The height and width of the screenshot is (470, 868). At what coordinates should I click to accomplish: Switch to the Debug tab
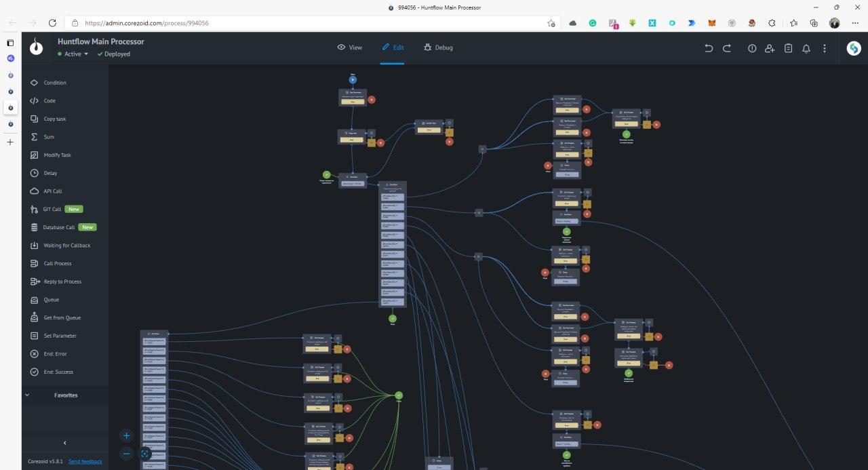point(438,47)
